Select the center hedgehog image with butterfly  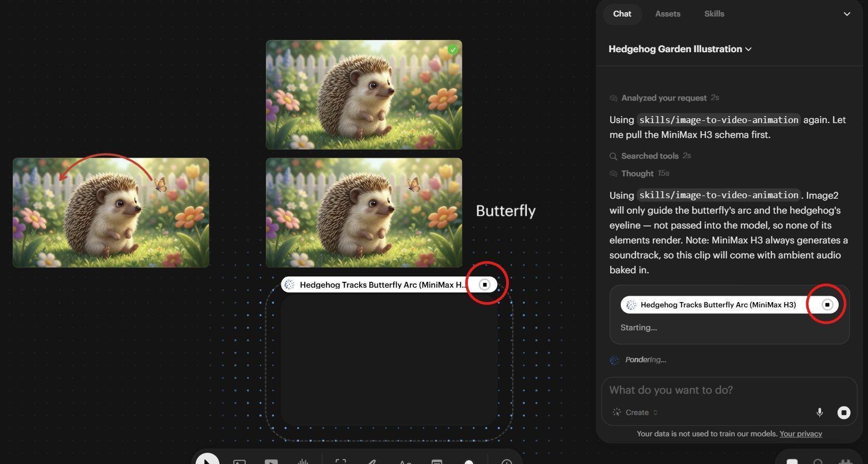coord(364,213)
